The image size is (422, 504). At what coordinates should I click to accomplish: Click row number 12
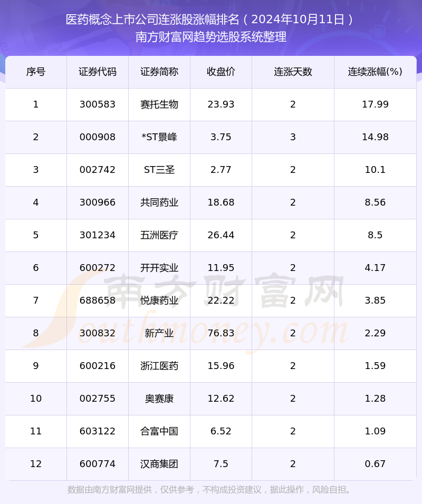tap(36, 464)
